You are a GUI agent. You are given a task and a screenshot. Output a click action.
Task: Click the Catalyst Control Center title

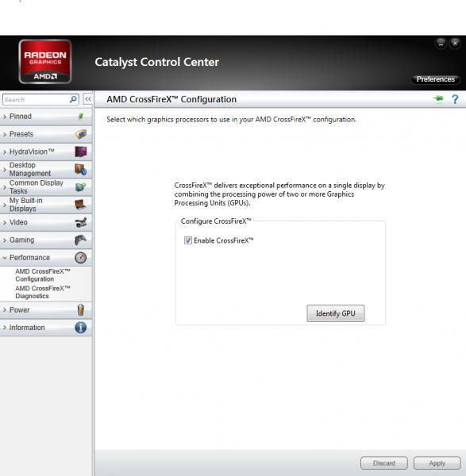pos(156,62)
